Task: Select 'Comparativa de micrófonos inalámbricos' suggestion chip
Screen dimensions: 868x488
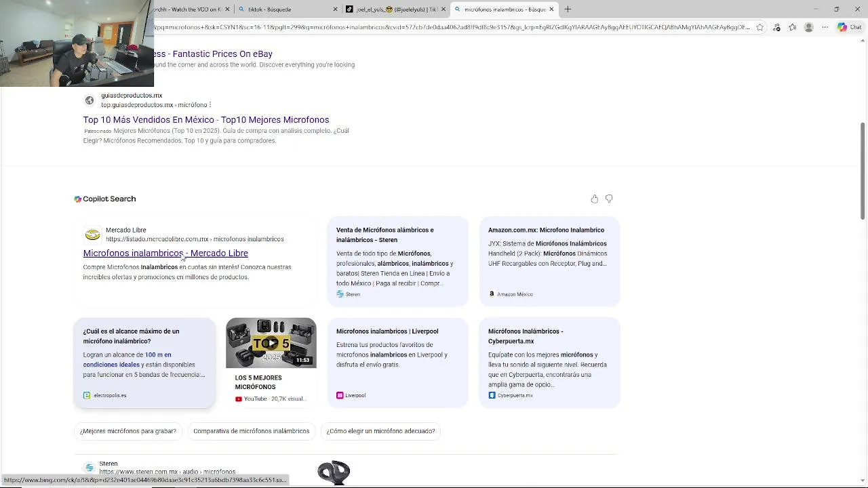Action: click(252, 431)
